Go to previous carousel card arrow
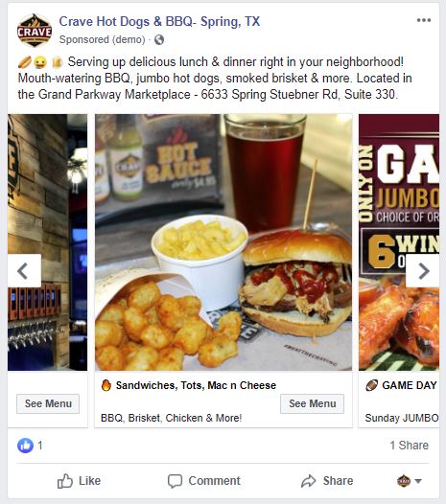The width and height of the screenshot is (446, 504). (x=24, y=270)
